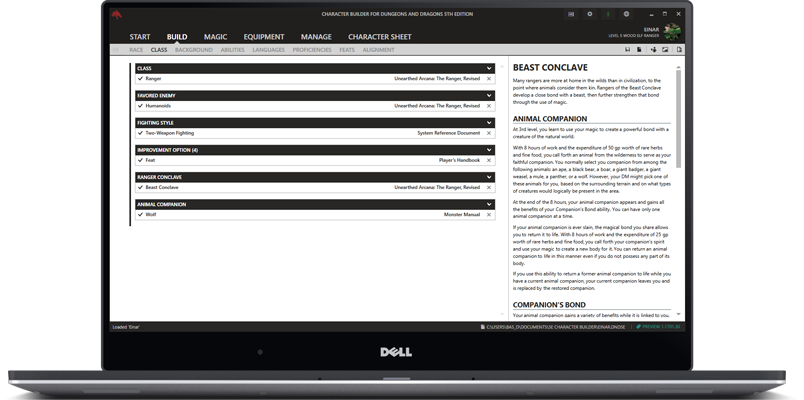The width and height of the screenshot is (804, 400).
Task: Click the 'Monster Manual' source label
Action: coord(462,215)
